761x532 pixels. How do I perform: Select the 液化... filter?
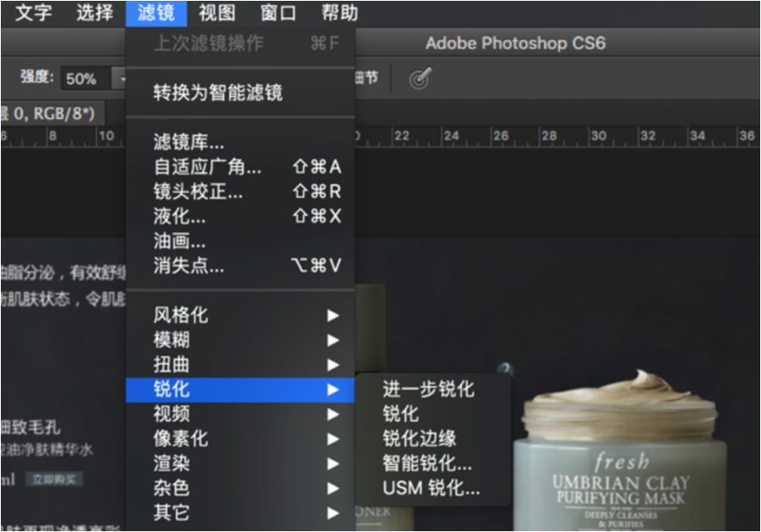coord(179,216)
